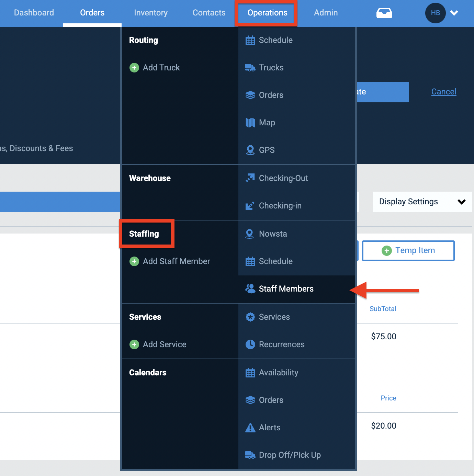The image size is (474, 476).
Task: Click the Routing Orders stack icon
Action: tap(250, 95)
